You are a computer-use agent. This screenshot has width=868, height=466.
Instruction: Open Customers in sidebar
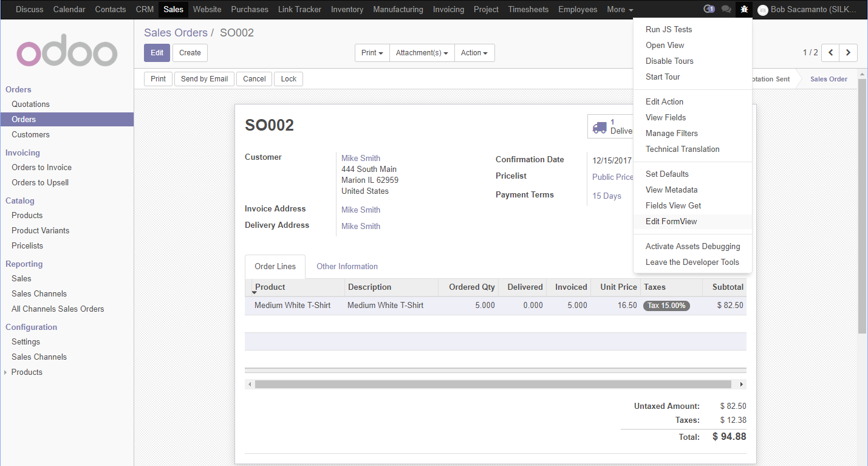pyautogui.click(x=30, y=134)
